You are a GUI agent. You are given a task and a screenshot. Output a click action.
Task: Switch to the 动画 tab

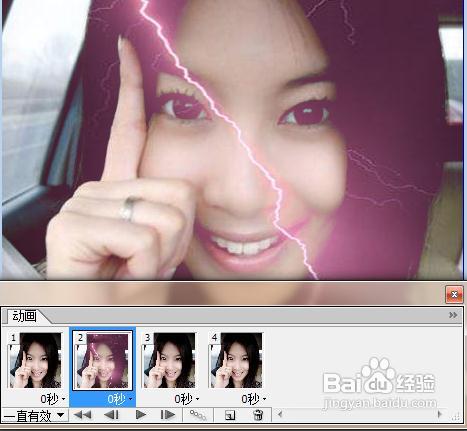pyautogui.click(x=24, y=316)
